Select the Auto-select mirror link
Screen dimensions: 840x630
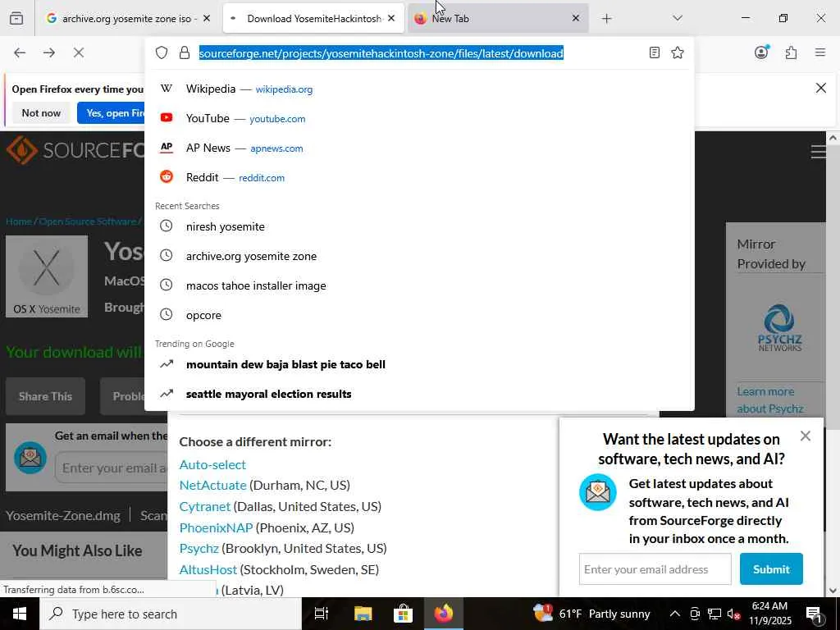click(x=212, y=464)
